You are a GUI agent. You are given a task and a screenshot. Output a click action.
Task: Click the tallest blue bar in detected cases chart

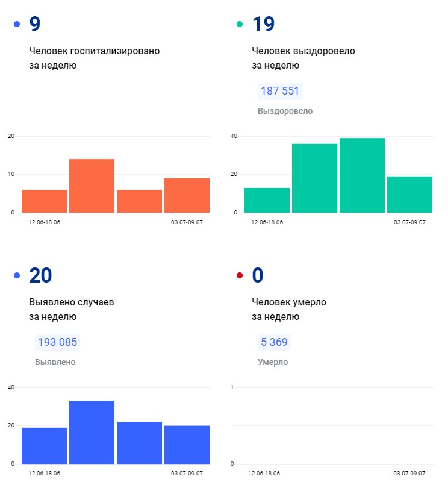pos(92,432)
